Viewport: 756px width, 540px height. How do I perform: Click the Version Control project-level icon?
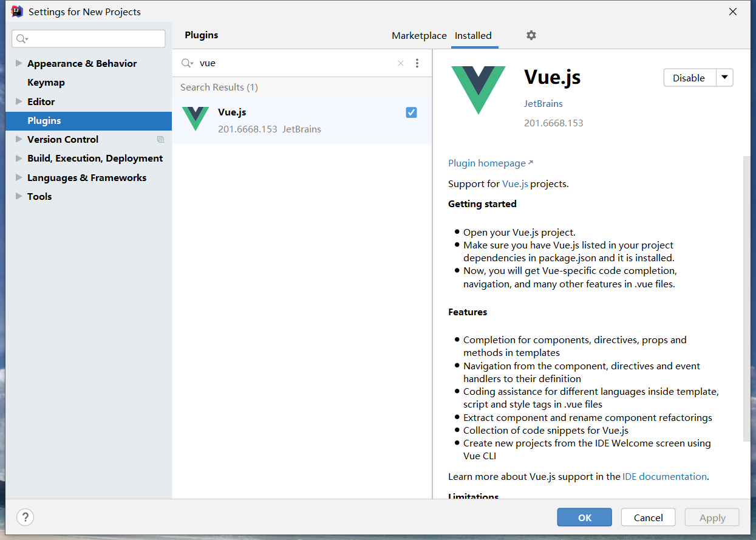pos(160,140)
